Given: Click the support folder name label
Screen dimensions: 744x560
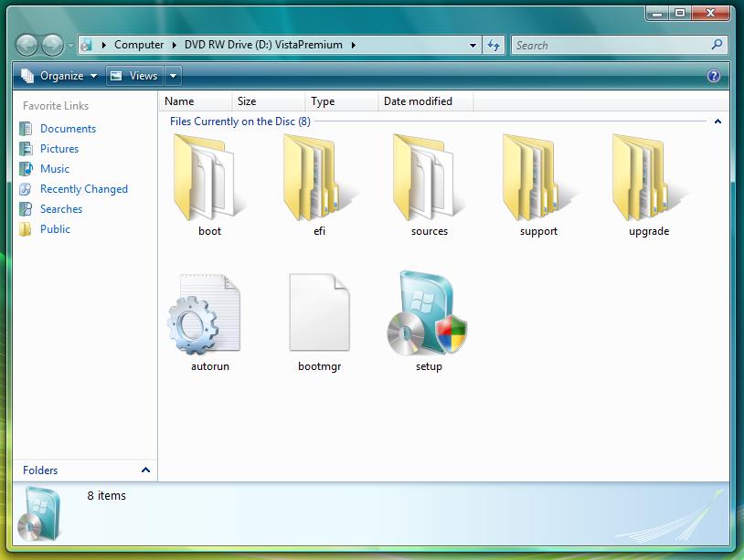Looking at the screenshot, I should pyautogui.click(x=538, y=231).
